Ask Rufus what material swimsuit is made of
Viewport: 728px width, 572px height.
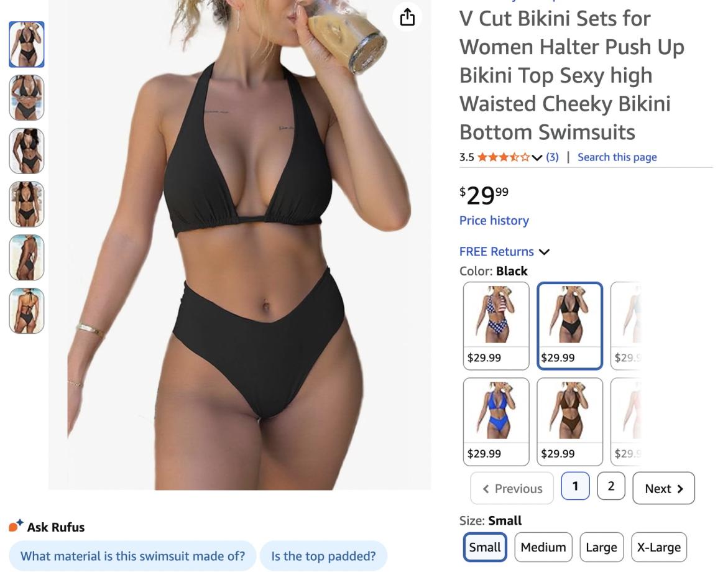pyautogui.click(x=132, y=556)
